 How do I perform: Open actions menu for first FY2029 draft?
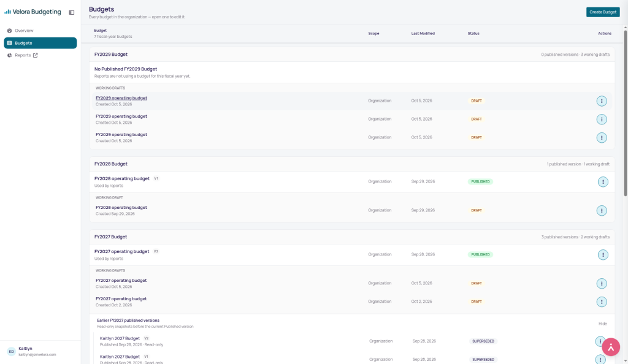(x=602, y=100)
